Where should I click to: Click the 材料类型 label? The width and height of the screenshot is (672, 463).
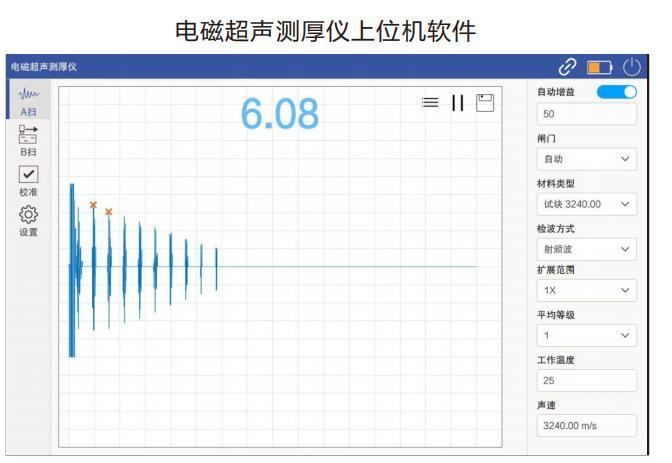click(556, 183)
